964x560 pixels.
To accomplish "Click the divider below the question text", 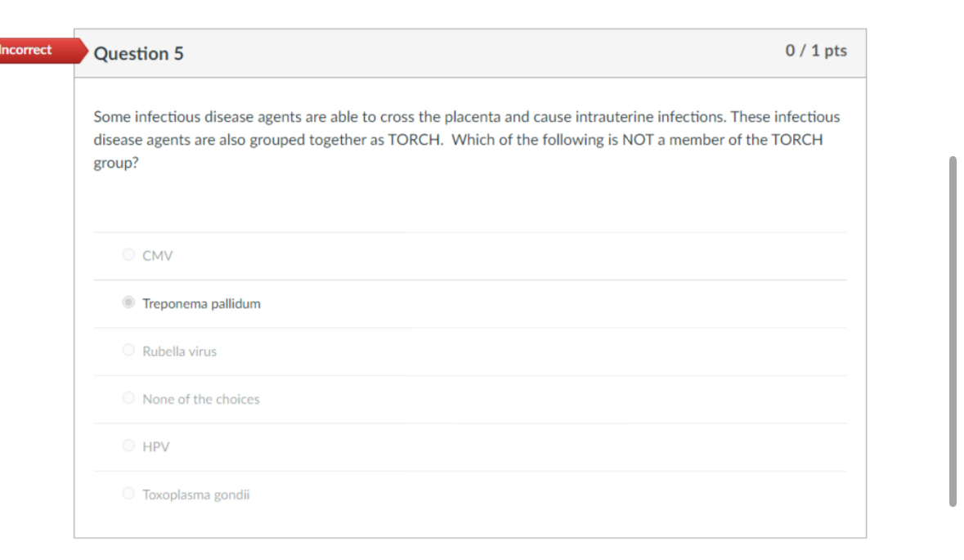I will pos(470,231).
